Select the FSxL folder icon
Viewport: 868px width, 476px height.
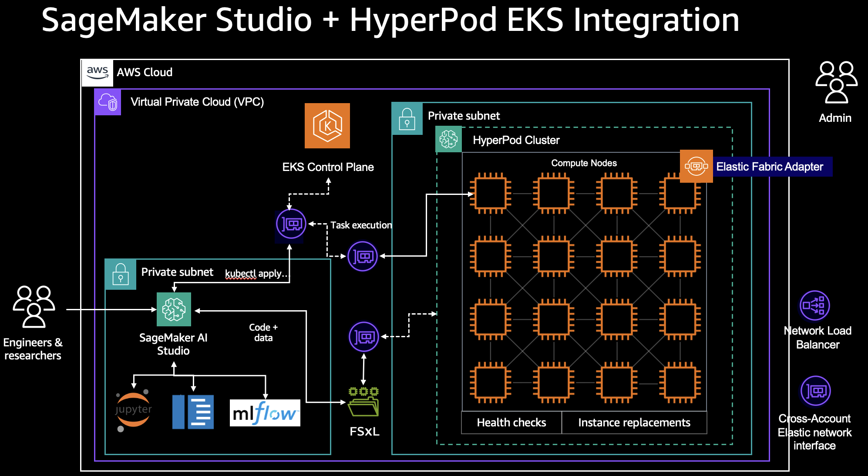(x=363, y=402)
